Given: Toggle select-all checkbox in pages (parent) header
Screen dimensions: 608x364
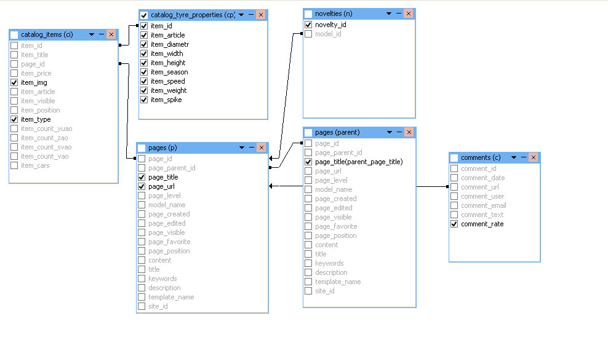Looking at the screenshot, I should [308, 132].
